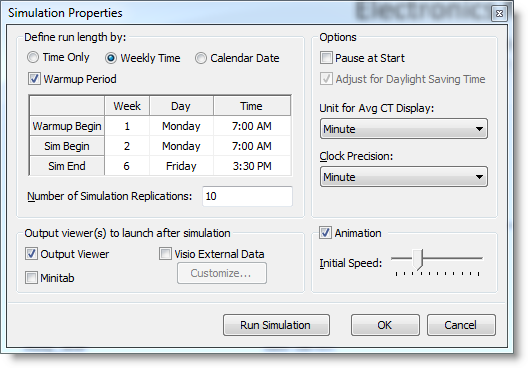Close the Simulation Properties window

(499, 13)
